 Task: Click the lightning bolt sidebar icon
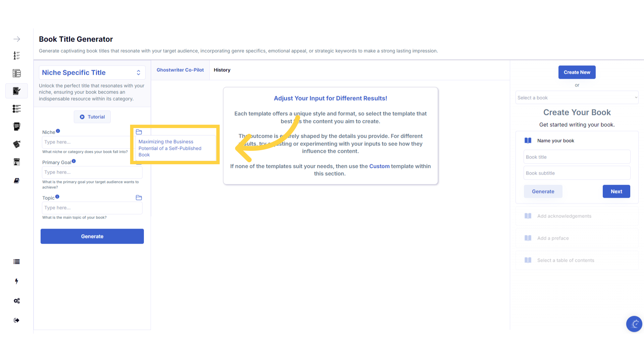[16, 281]
